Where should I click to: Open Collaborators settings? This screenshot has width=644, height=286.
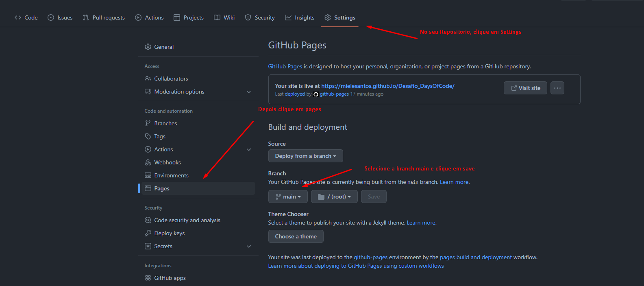(198, 79)
